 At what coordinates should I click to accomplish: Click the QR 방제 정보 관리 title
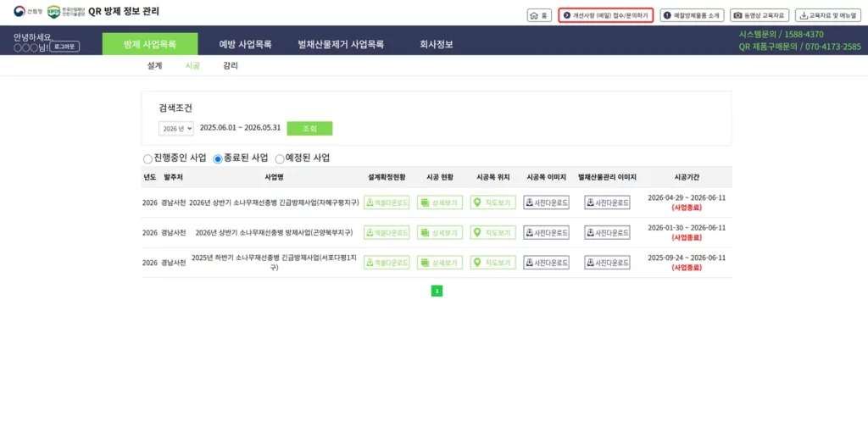[x=124, y=12]
